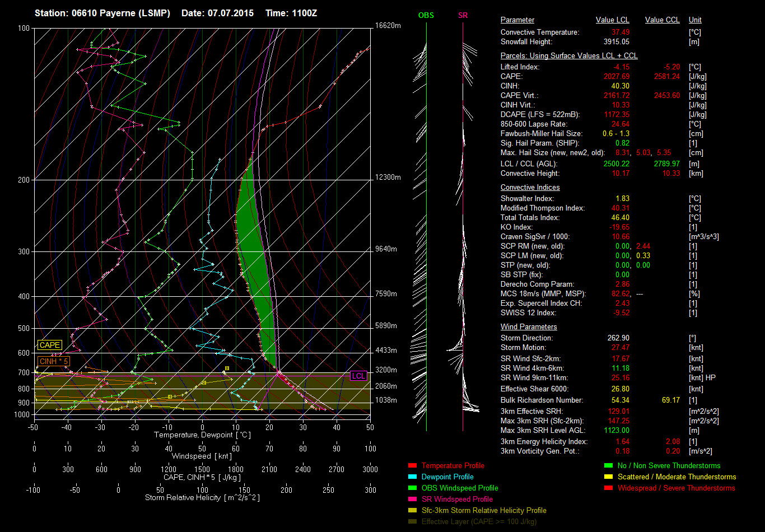Click the green OBS Windspeed Profile swatch
Viewport: 765px width, 532px height.
pos(413,488)
